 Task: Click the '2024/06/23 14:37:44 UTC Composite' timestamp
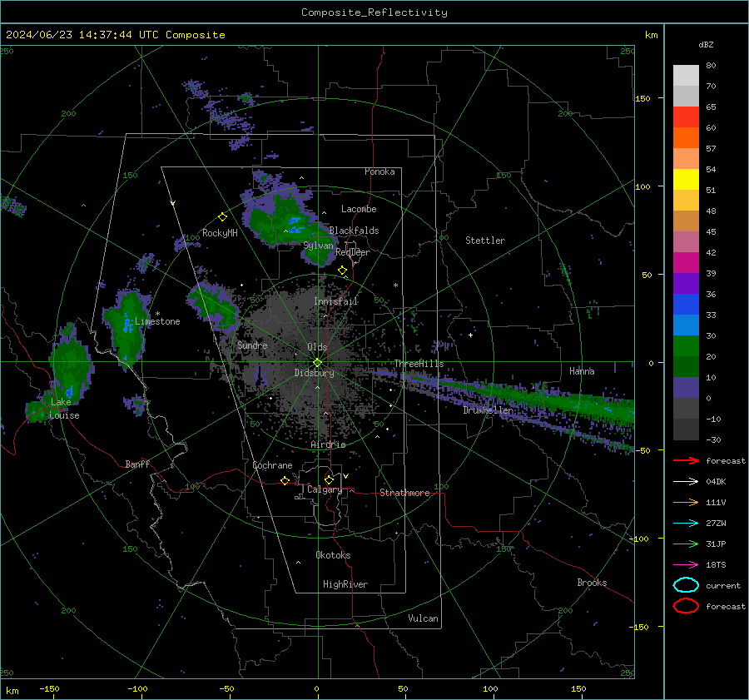coord(116,35)
